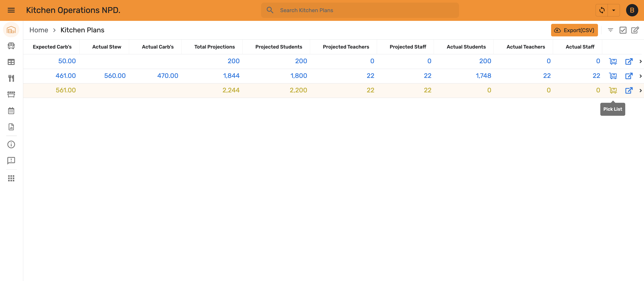This screenshot has height=281, width=644.
Task: Click the Actual Students column header
Action: [466, 47]
